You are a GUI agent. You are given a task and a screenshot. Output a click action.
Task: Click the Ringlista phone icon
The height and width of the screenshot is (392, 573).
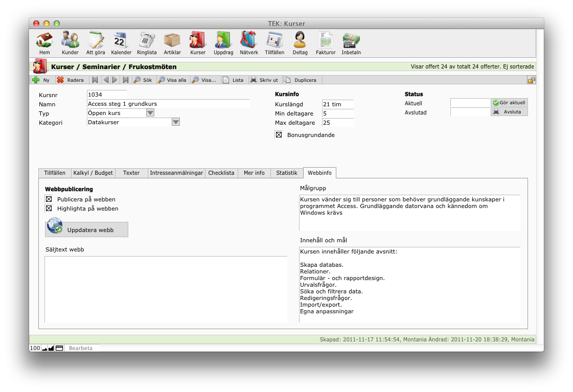(x=147, y=41)
